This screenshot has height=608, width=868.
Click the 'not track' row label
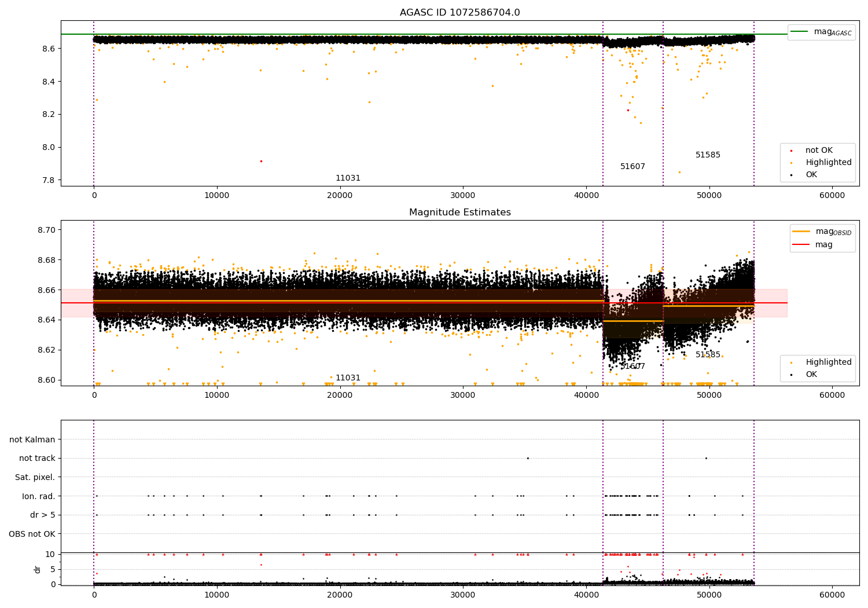click(37, 459)
